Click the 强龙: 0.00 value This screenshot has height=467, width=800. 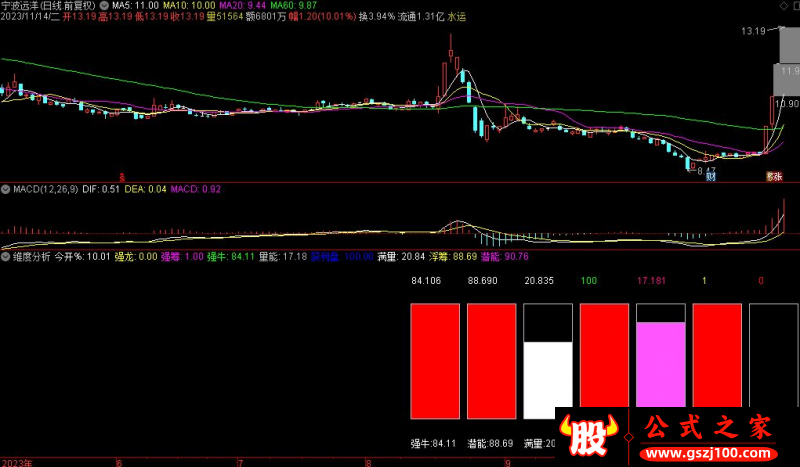pyautogui.click(x=136, y=257)
